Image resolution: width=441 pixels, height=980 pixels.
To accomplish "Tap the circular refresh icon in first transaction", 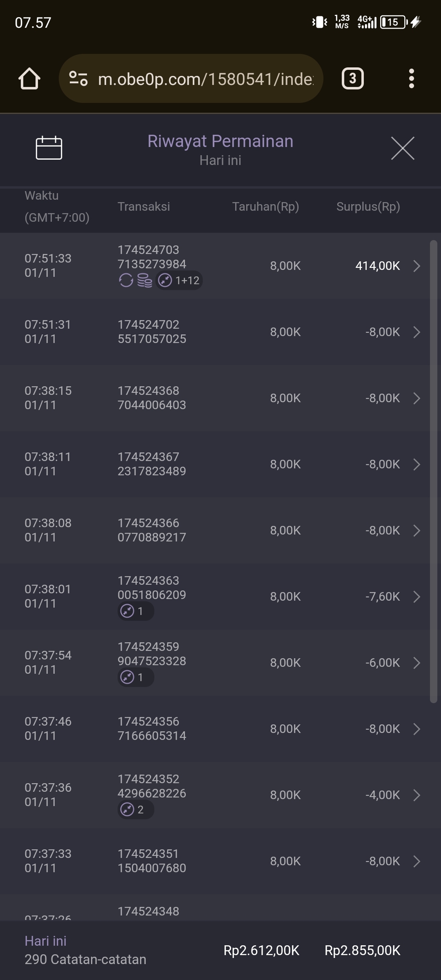I will pos(126,281).
